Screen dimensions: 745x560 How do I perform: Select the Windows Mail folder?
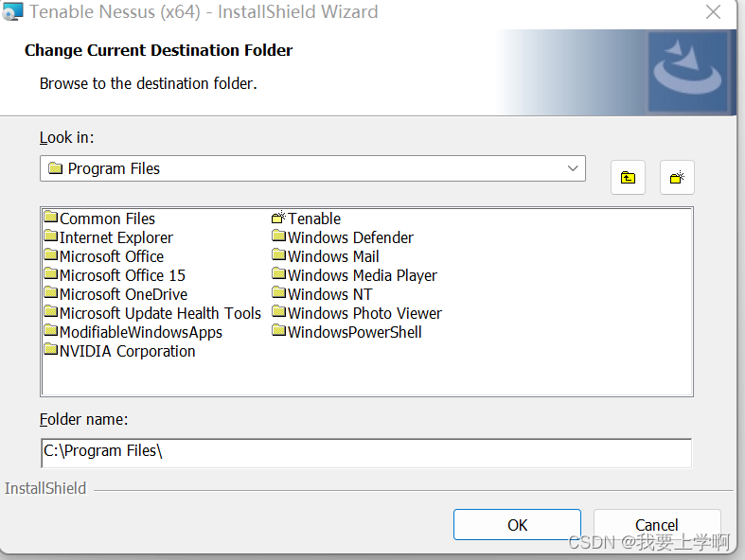tap(326, 256)
